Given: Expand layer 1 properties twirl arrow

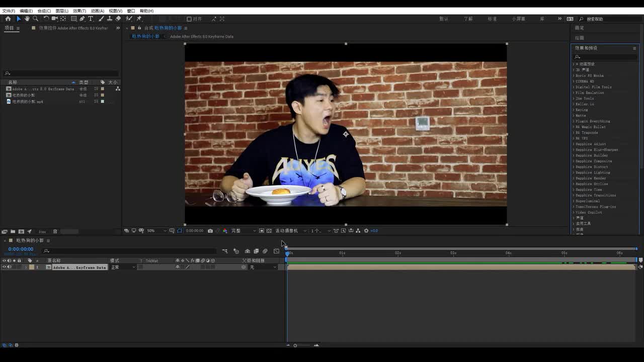Looking at the screenshot, I should click(26, 267).
